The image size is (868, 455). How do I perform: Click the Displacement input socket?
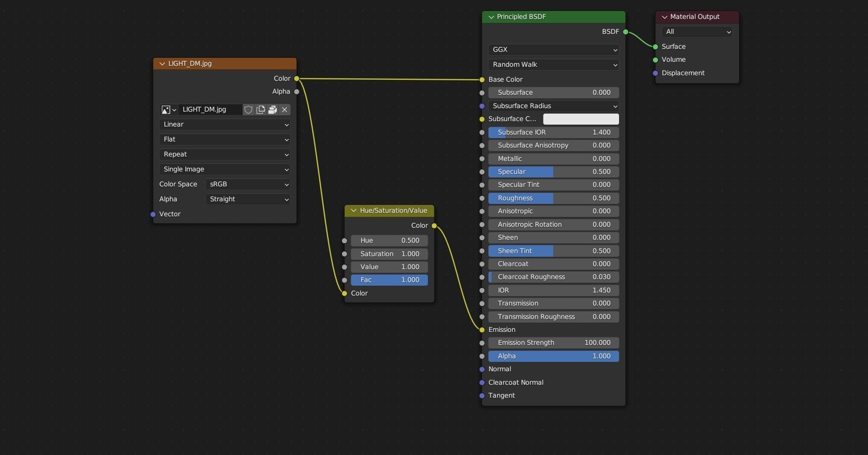[655, 73]
